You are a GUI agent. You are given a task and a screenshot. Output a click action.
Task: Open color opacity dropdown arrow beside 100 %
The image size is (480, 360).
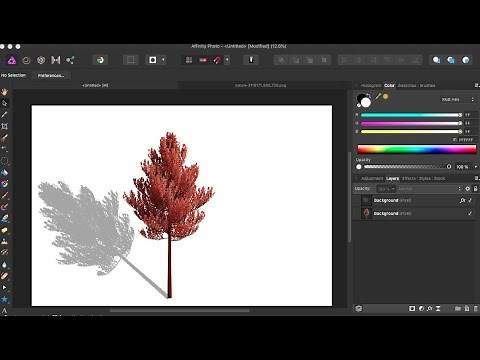tap(476, 167)
